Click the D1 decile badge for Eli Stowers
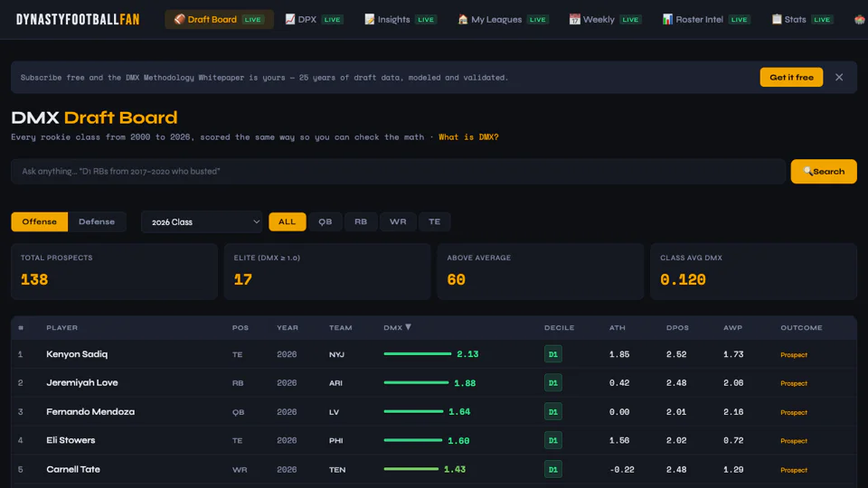 tap(553, 440)
